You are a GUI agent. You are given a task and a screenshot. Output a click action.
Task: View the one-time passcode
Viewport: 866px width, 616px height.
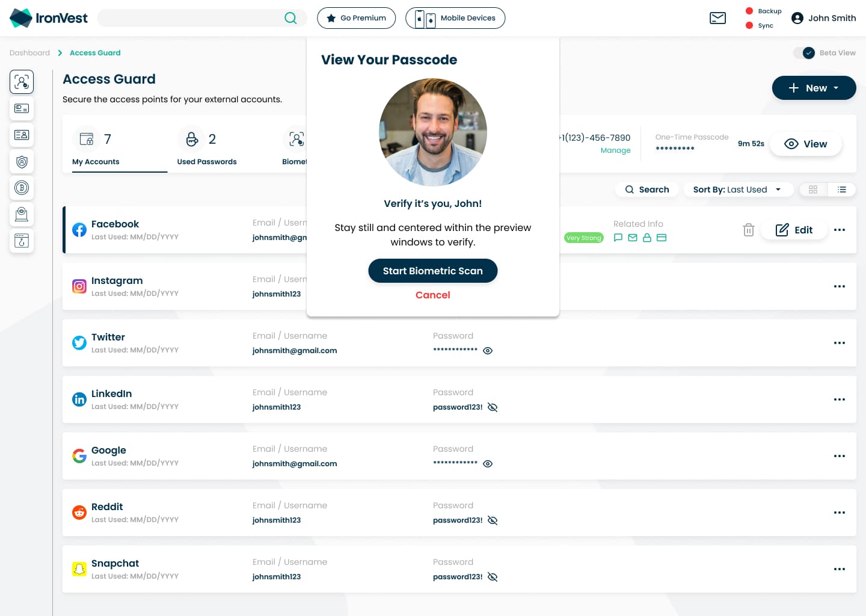coord(806,144)
